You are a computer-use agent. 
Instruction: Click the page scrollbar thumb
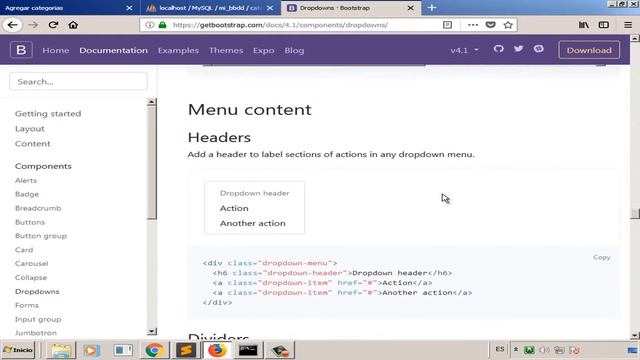[x=635, y=213]
